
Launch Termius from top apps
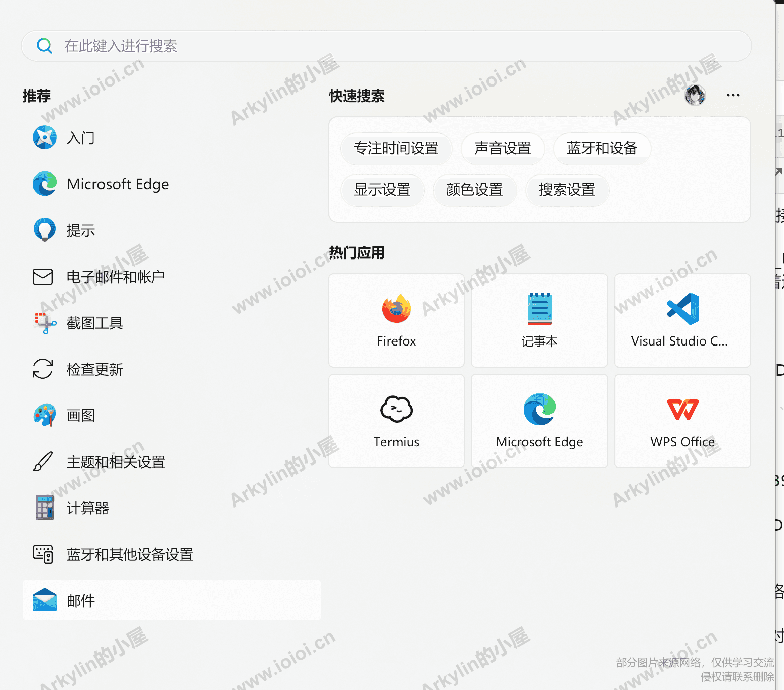(397, 421)
